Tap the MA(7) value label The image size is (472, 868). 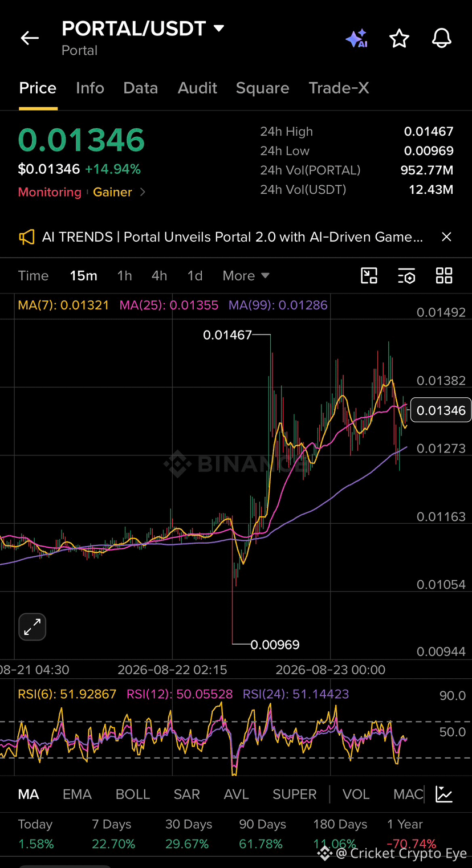point(63,305)
